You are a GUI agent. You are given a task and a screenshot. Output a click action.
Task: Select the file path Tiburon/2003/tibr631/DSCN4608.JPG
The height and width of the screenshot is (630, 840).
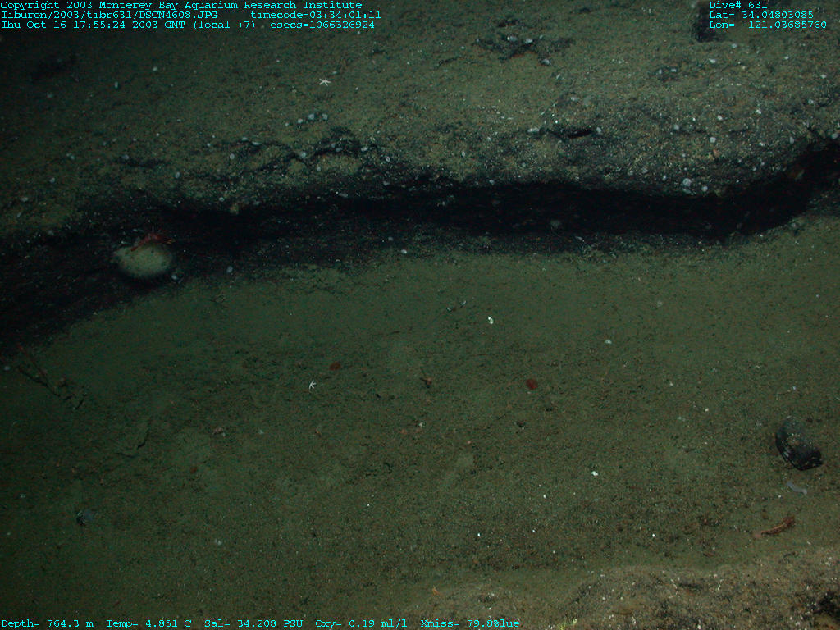(109, 15)
